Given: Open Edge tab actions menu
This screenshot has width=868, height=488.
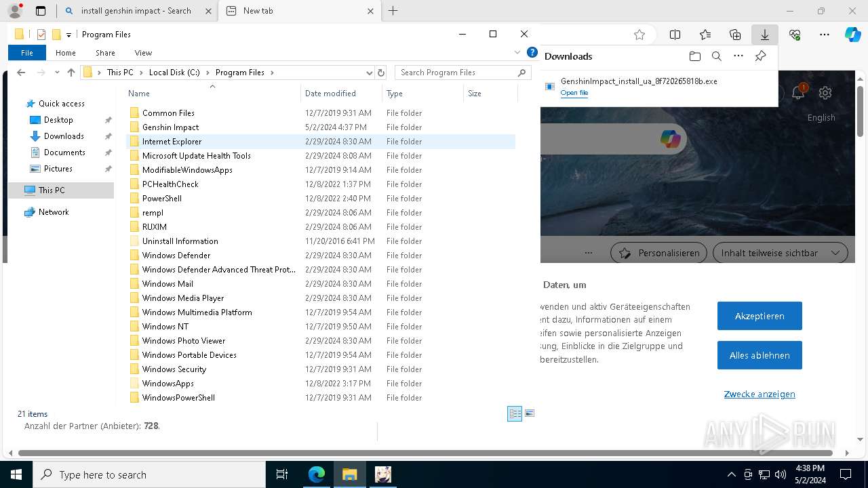Looking at the screenshot, I should (x=41, y=11).
